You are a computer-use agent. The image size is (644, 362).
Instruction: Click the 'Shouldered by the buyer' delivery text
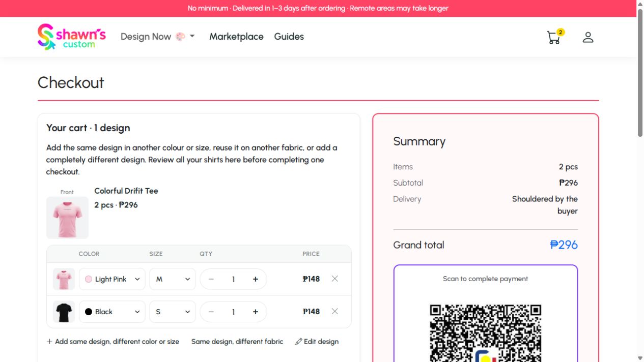(545, 205)
